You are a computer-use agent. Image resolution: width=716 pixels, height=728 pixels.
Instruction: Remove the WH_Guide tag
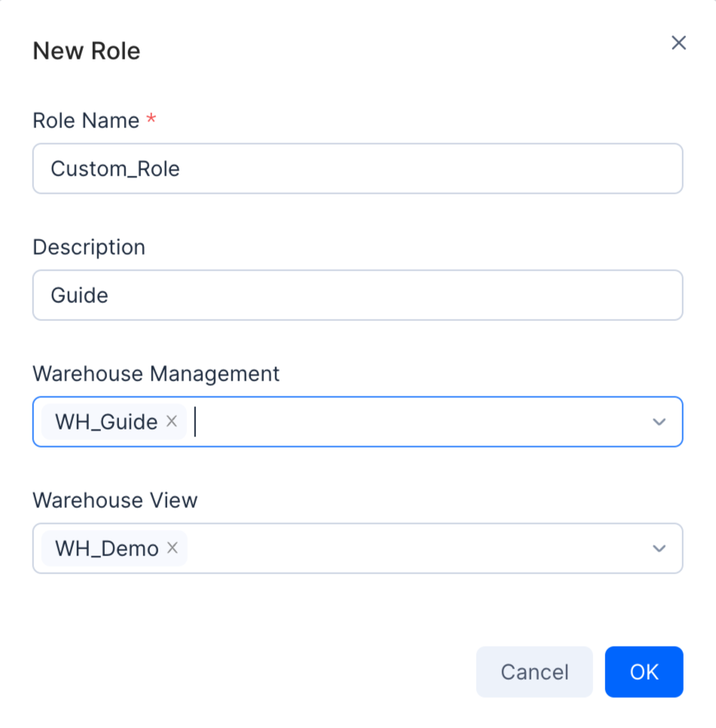(172, 421)
